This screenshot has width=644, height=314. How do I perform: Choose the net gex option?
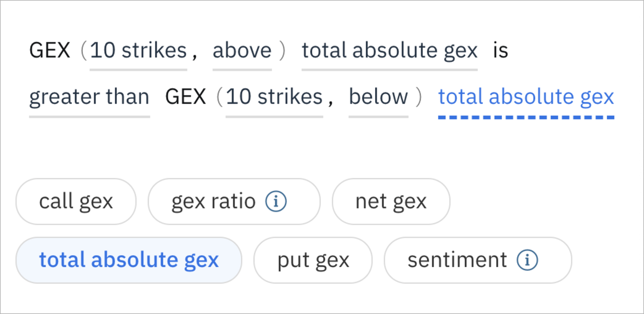tap(391, 202)
